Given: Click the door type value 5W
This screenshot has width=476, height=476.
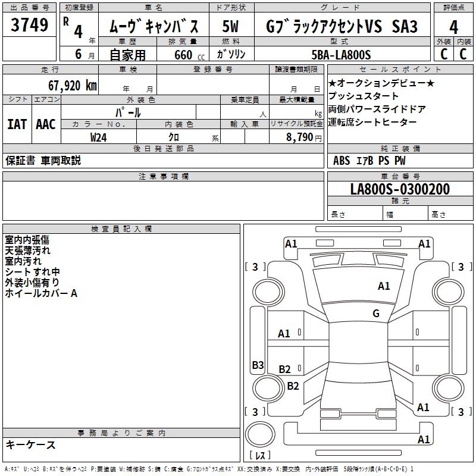Looking at the screenshot, I should click(230, 26).
